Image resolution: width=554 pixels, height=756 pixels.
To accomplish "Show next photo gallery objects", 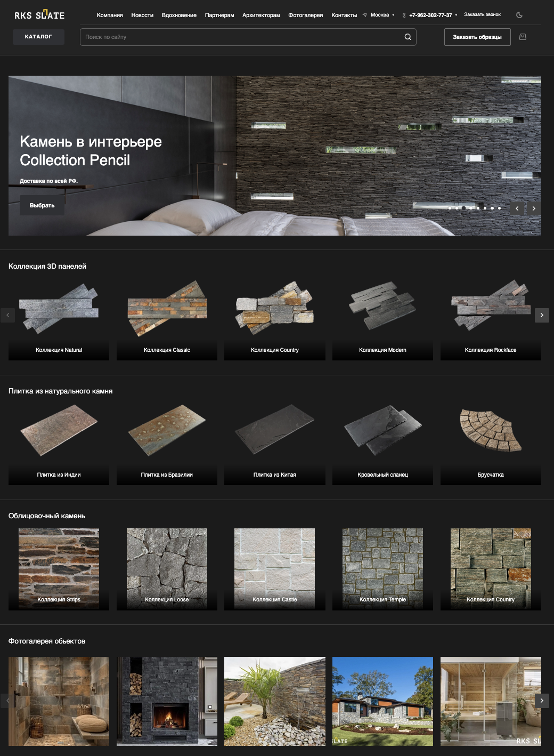I will (x=542, y=701).
